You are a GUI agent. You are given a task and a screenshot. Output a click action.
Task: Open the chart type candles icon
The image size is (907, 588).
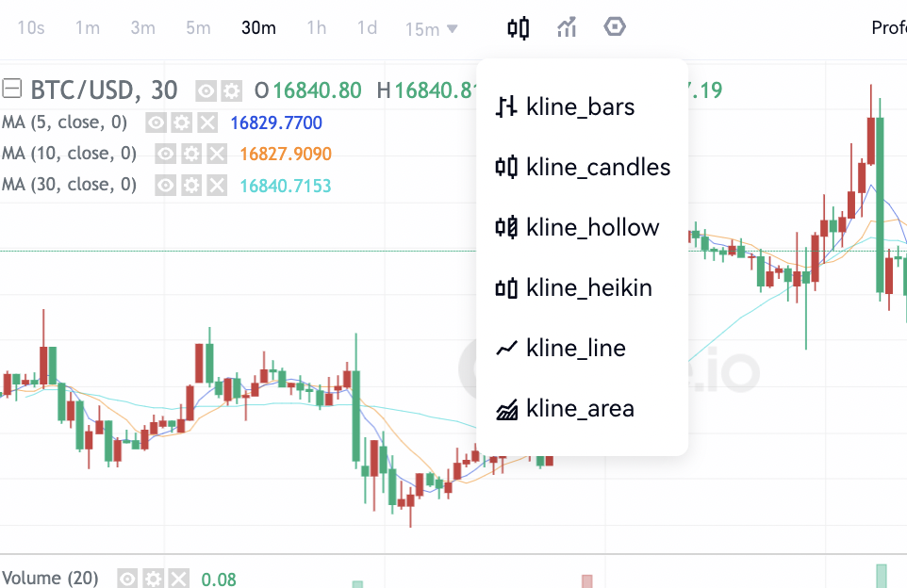tap(518, 27)
